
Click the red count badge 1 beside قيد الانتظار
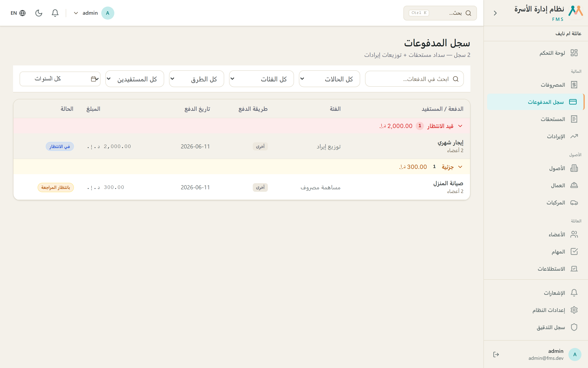click(x=420, y=126)
